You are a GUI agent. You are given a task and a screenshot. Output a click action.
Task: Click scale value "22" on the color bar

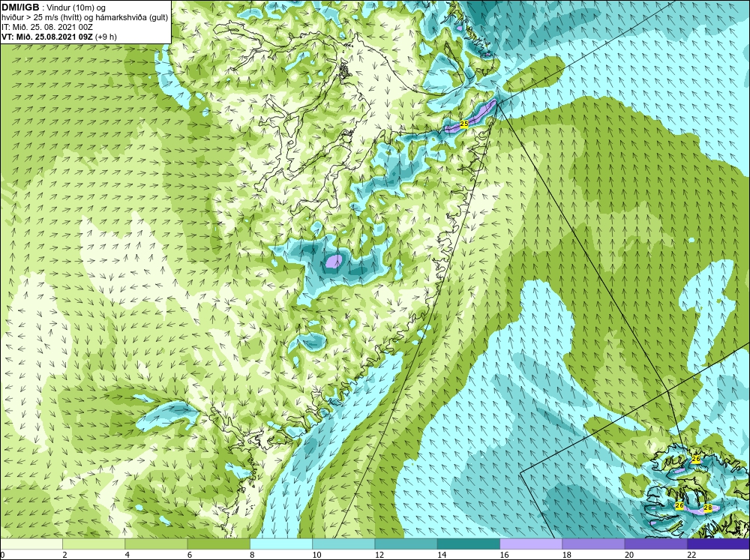[x=691, y=555]
